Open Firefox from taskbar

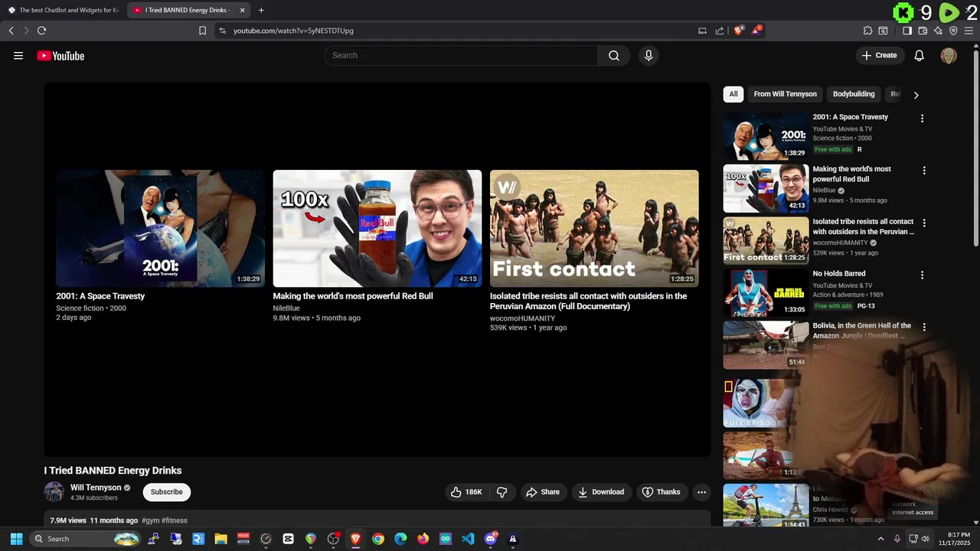(423, 539)
